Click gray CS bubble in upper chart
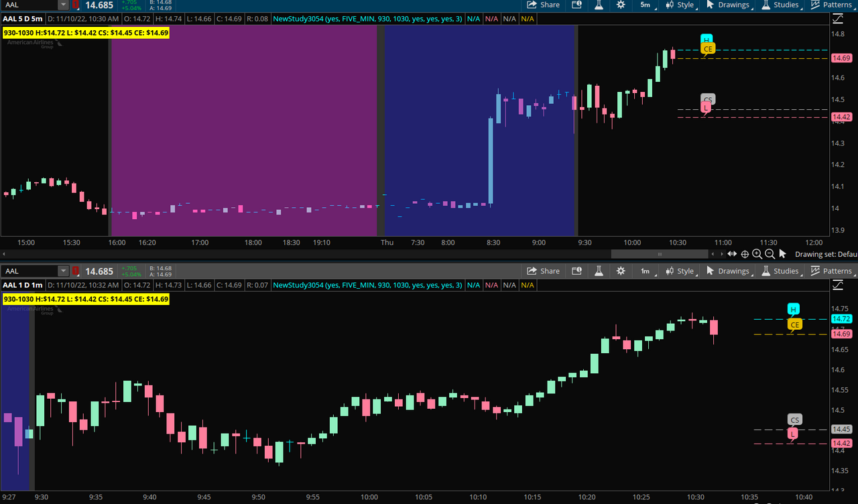Viewport: 858px width, 504px height. 708,99
